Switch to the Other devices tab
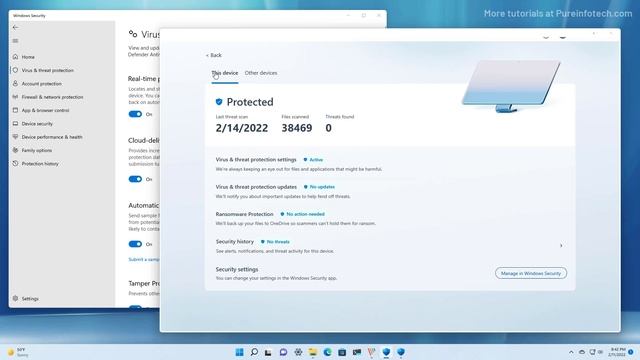Screen dimensions: 640x360 [x=261, y=73]
